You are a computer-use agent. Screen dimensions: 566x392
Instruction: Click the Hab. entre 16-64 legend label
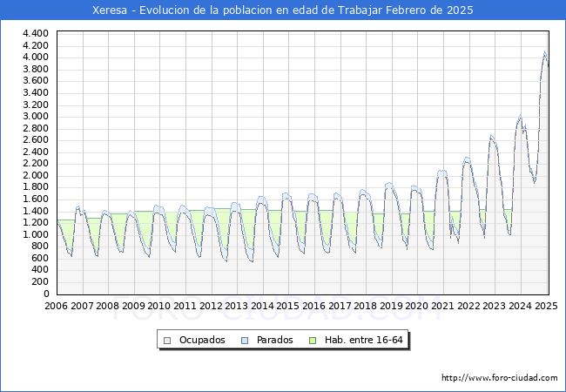[x=363, y=340]
